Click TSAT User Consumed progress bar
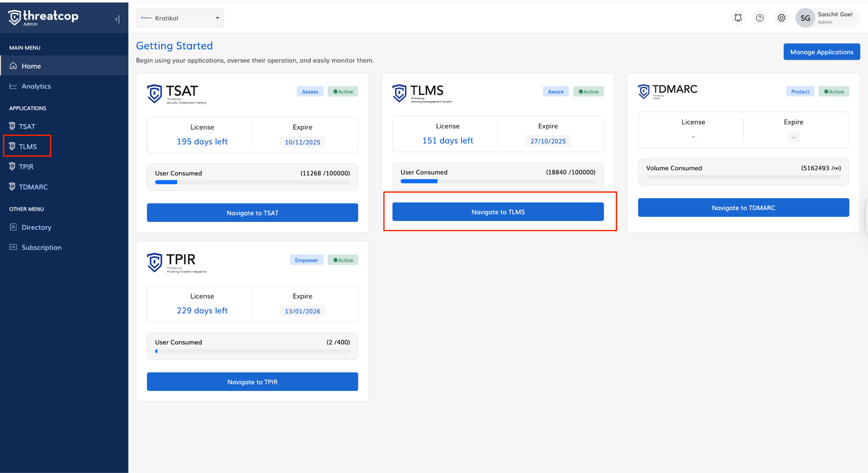 point(252,182)
